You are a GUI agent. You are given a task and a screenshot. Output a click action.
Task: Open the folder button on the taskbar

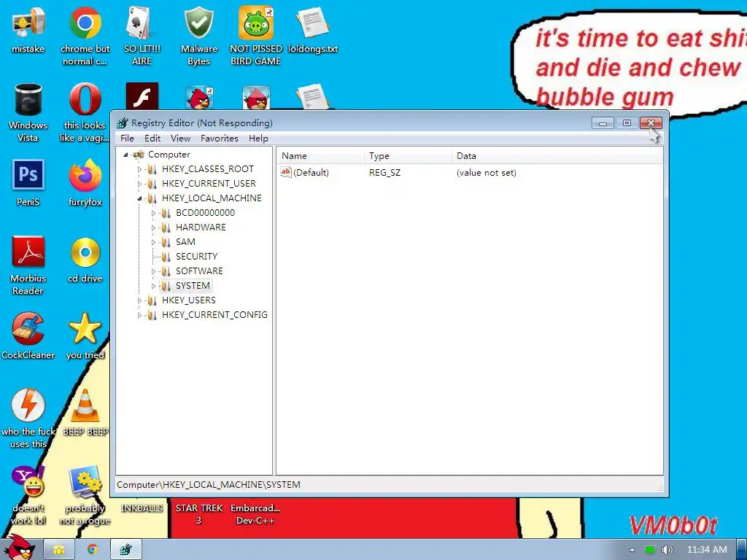(59, 550)
